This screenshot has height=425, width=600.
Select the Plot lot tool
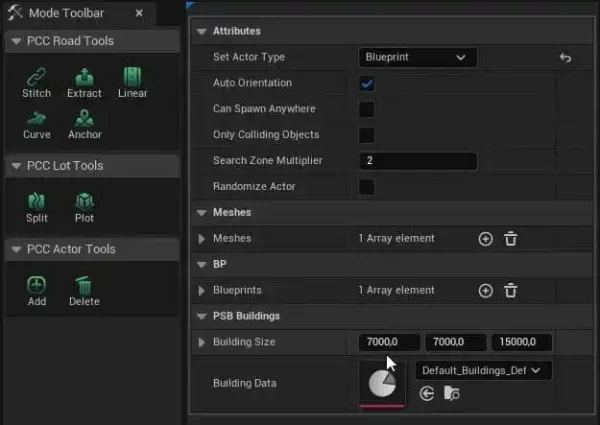click(84, 206)
